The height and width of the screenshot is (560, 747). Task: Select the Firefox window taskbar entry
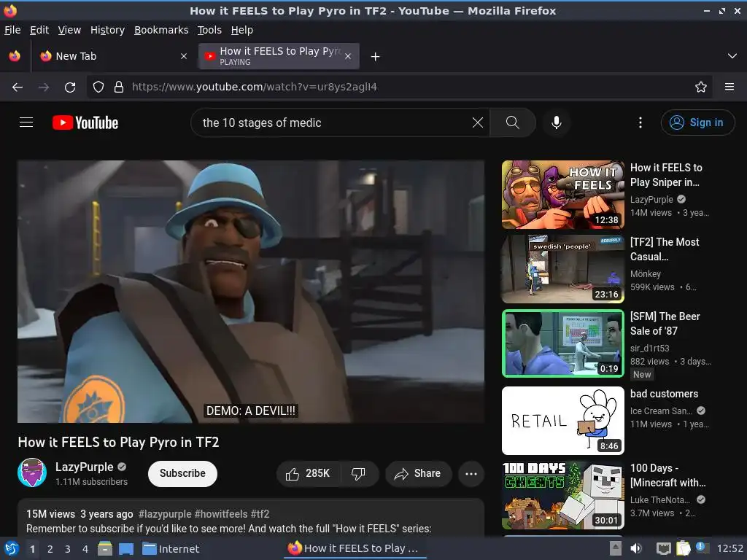click(354, 548)
